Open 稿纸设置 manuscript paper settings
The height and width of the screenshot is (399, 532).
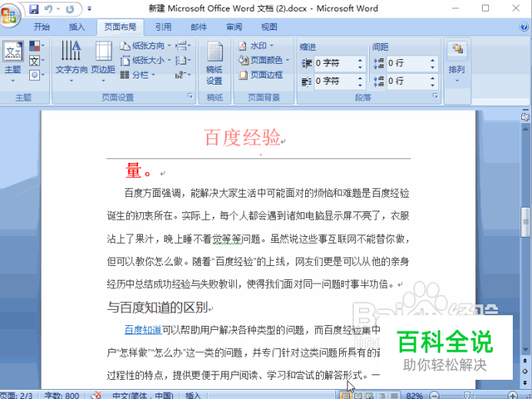point(214,63)
